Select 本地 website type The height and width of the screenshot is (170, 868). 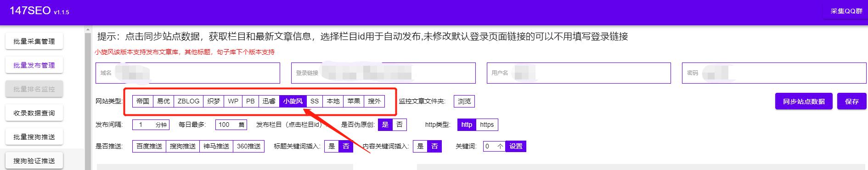coord(333,101)
